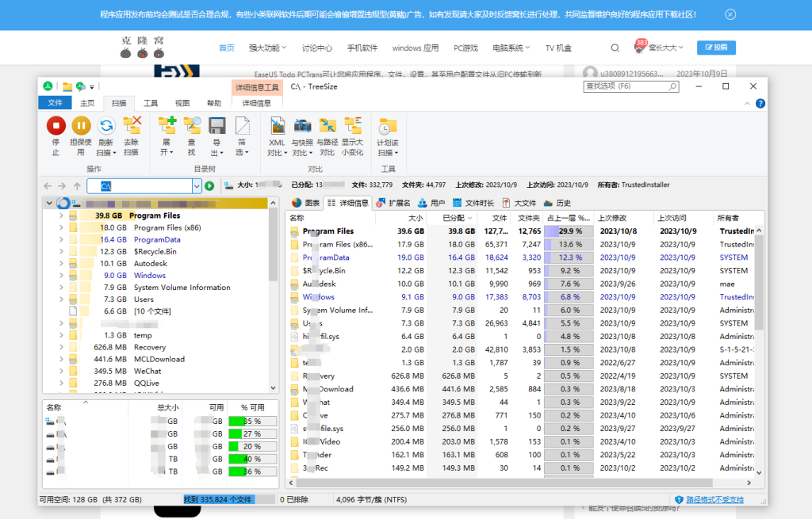Open the 用户 users tab
Screen dimensions: 812x519
click(432, 203)
